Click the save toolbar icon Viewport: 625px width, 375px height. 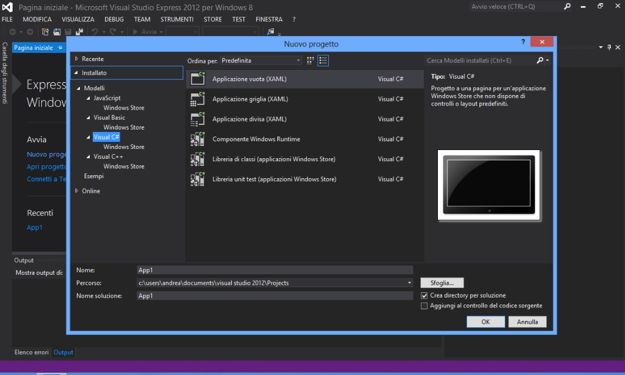pos(68,31)
